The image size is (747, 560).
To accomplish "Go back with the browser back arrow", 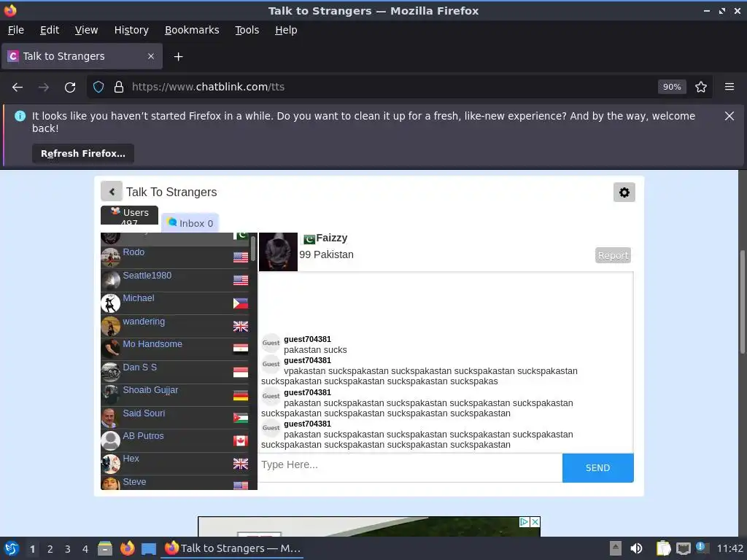I will click(x=18, y=87).
